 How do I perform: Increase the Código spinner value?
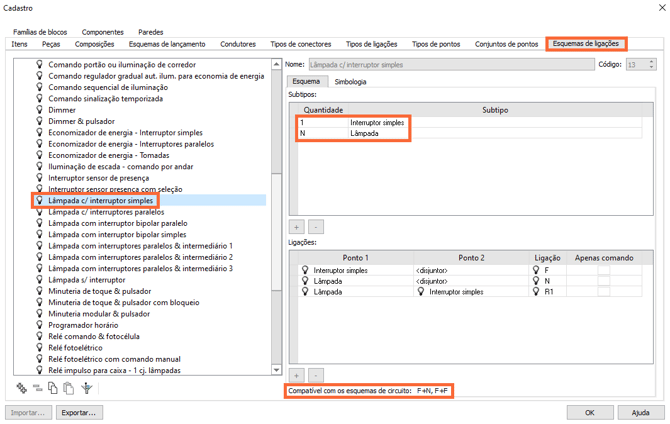[651, 61]
